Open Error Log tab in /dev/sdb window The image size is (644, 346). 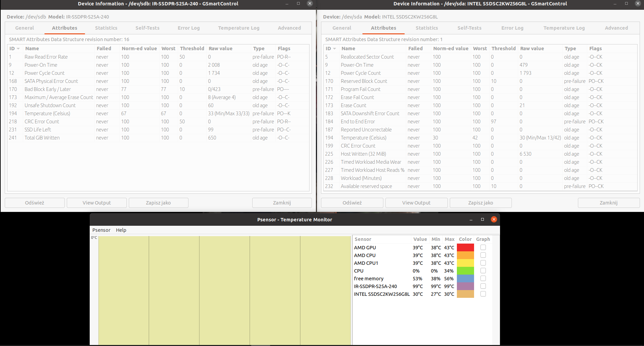tap(189, 28)
